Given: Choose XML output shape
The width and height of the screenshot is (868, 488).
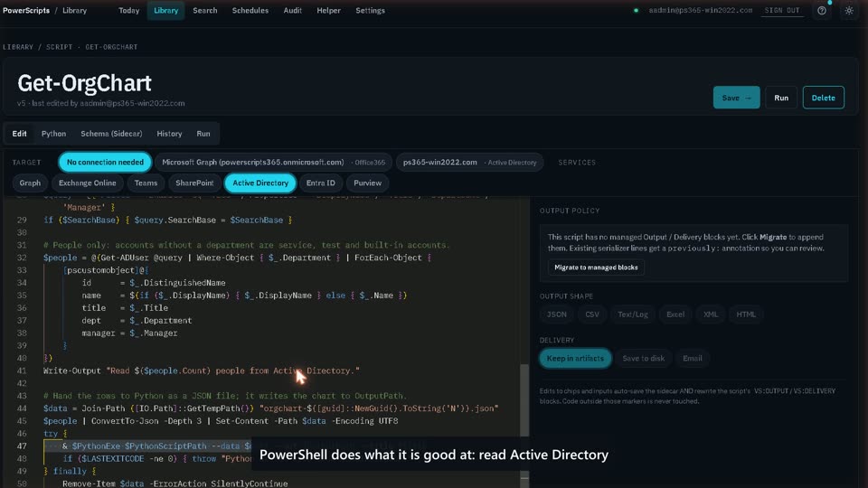Looking at the screenshot, I should (x=711, y=314).
